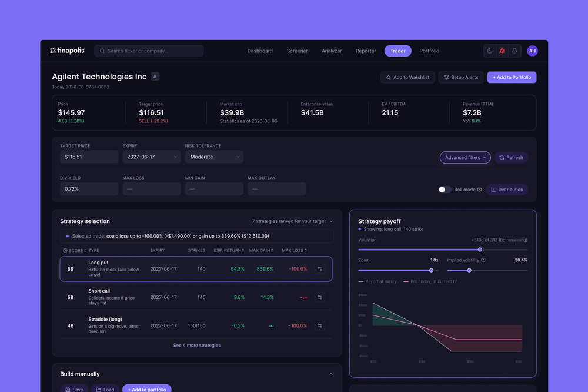Open the Expiry 2027-06-17 dropdown
This screenshot has height=392, width=588.
tap(152, 157)
